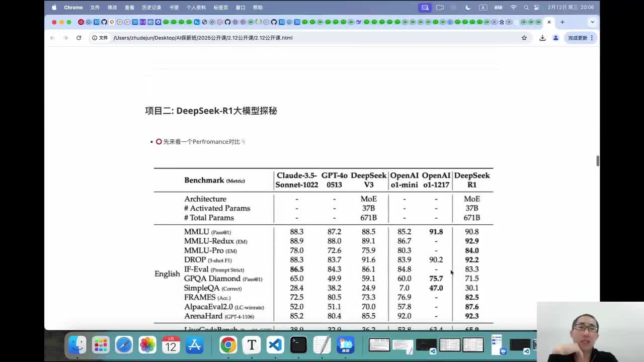Click the Benchmark column header
Image resolution: width=644 pixels, height=362 pixels.
[x=214, y=180]
